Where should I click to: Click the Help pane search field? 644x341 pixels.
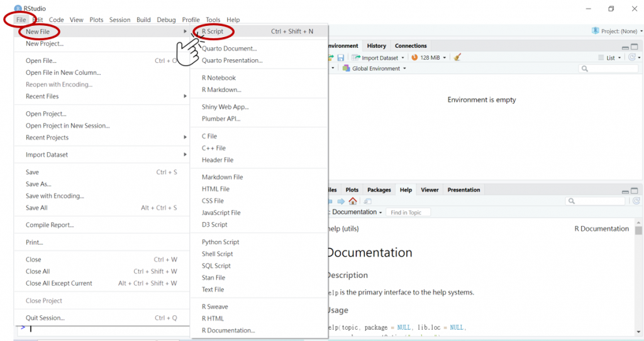[595, 201]
